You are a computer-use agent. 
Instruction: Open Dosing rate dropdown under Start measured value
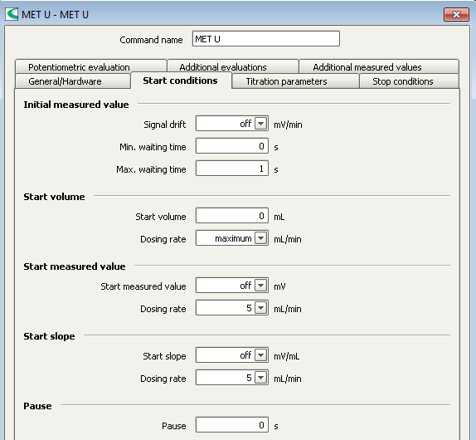261,308
